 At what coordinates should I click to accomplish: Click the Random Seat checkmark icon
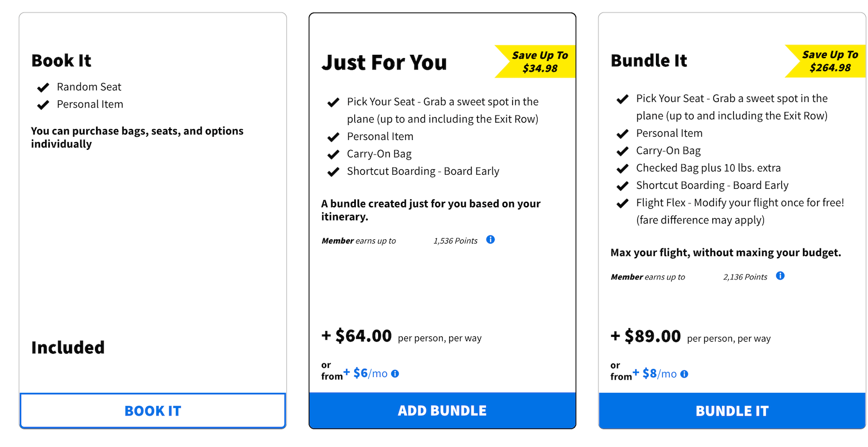pyautogui.click(x=43, y=87)
